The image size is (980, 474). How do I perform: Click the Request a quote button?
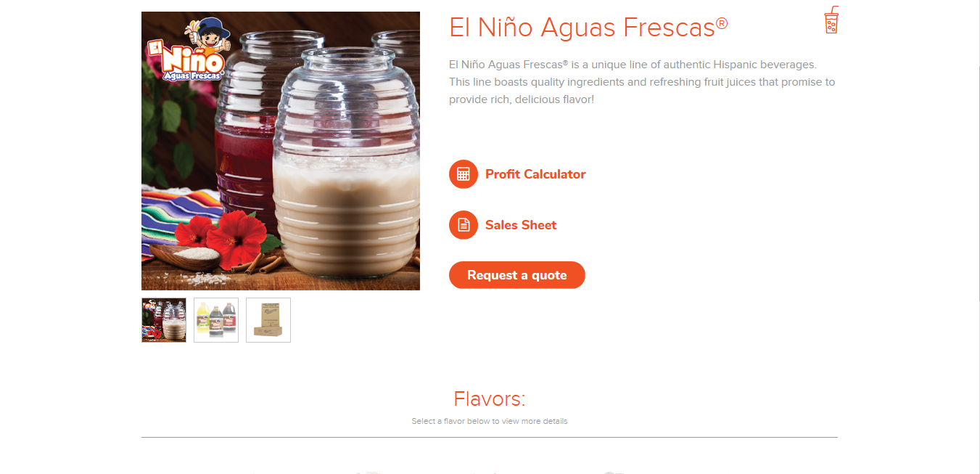coord(517,275)
